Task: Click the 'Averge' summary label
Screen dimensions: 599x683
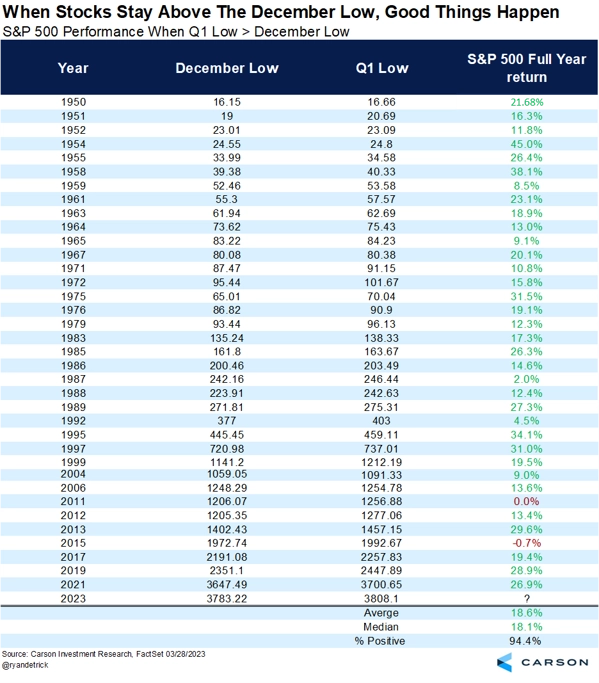Action: point(381,613)
